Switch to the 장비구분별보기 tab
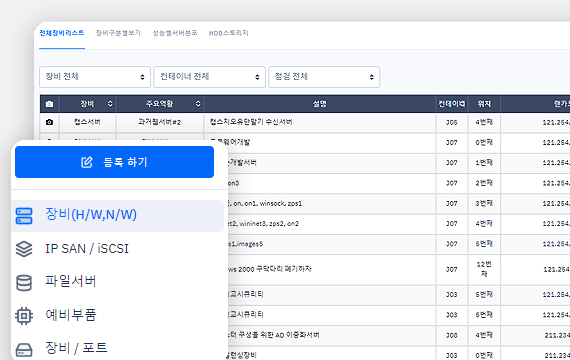 118,33
